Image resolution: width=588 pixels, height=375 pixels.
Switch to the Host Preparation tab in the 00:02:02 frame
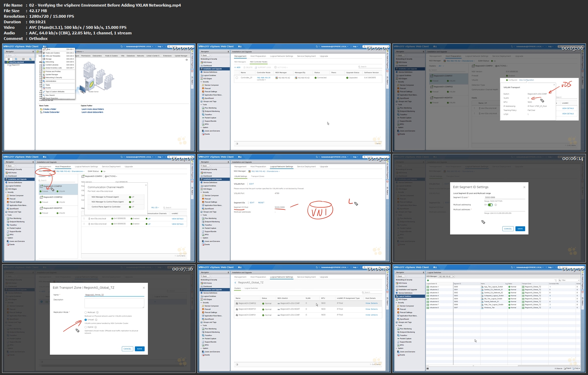click(x=258, y=56)
